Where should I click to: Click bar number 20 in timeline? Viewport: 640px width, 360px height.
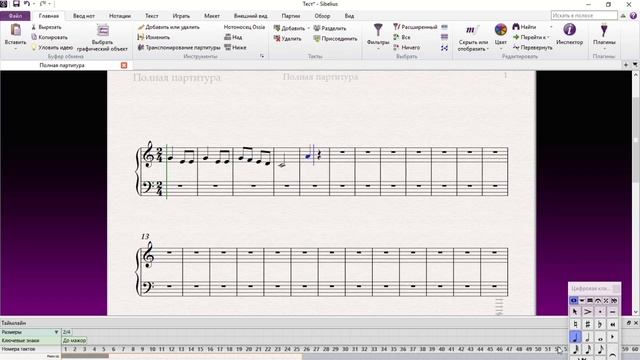click(249, 349)
